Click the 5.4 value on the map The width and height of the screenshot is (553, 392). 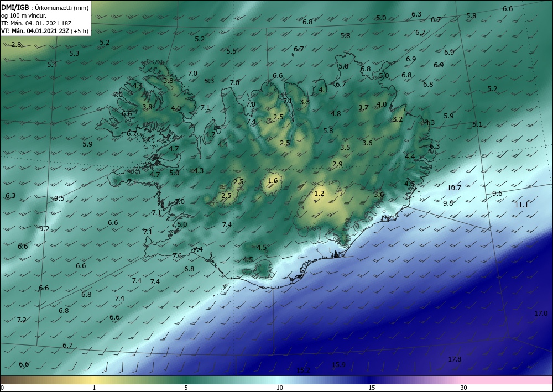tap(52, 64)
